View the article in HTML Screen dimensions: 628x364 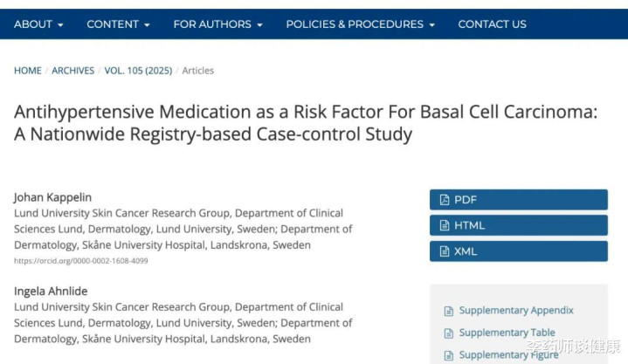click(x=518, y=225)
